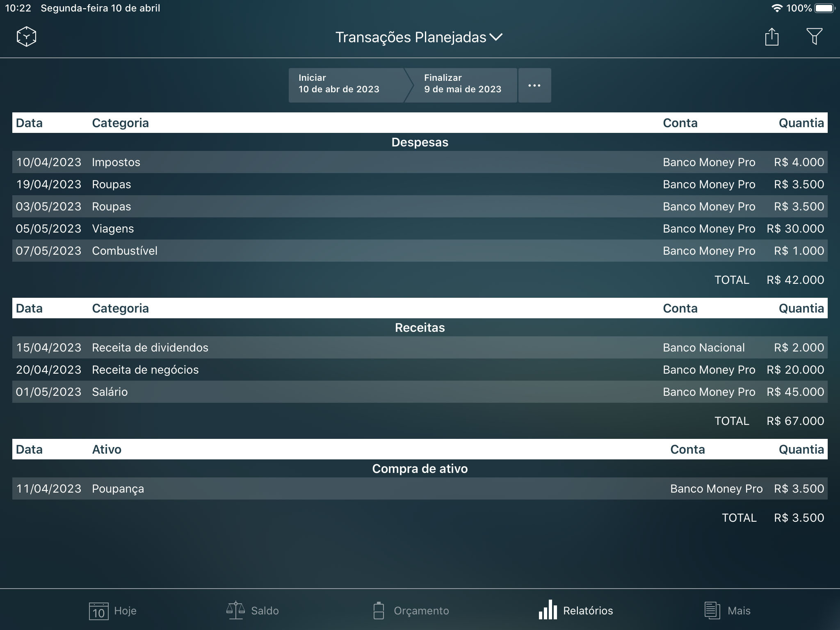Expand the Transações Planejadas report dropdown
This screenshot has height=630, width=840.
click(x=419, y=37)
